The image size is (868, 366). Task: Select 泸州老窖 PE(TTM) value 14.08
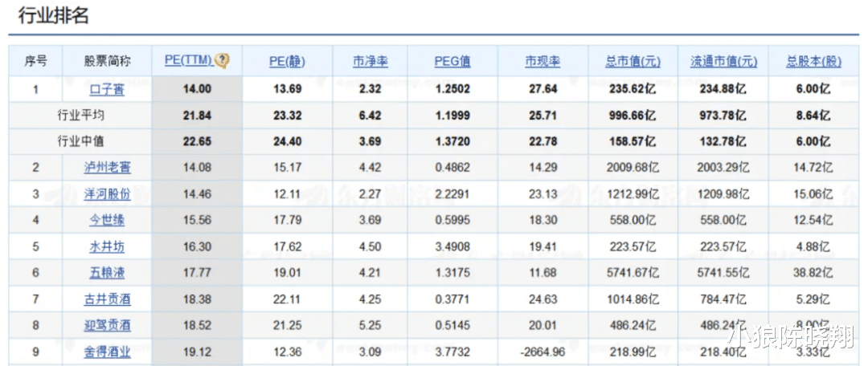[197, 167]
